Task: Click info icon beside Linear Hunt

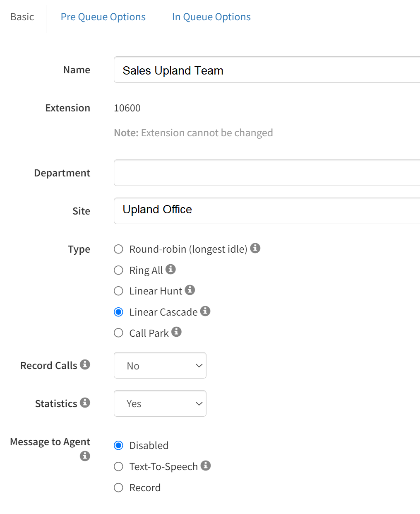Action: tap(190, 290)
